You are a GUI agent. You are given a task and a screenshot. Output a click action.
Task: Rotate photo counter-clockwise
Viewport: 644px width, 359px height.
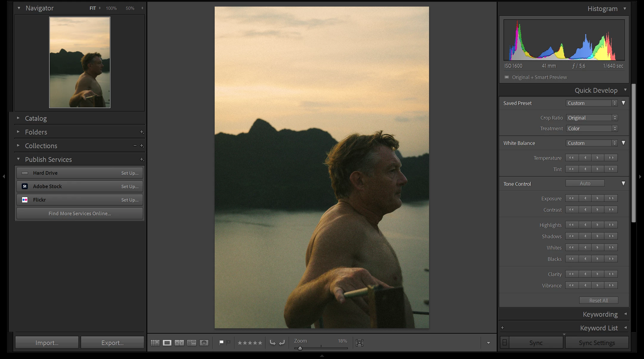[x=273, y=343]
